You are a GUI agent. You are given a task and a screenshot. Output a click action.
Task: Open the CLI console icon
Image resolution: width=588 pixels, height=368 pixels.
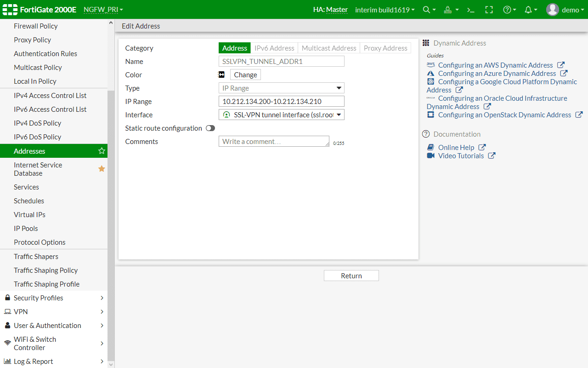(x=470, y=10)
